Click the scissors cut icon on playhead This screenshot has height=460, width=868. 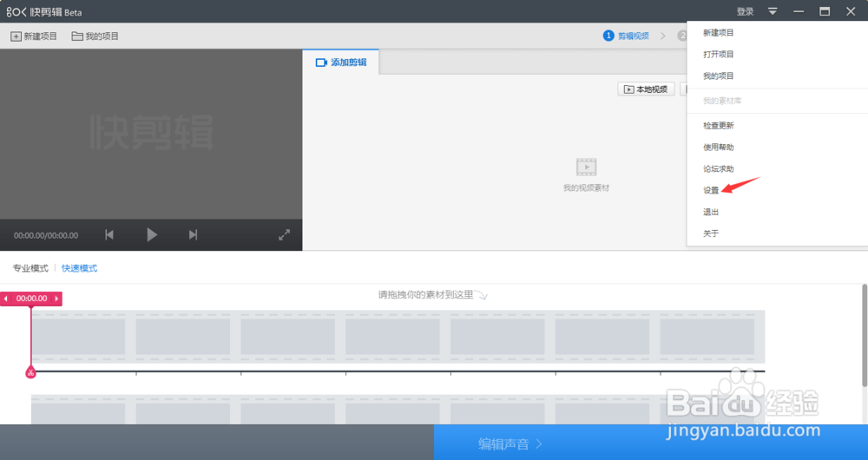click(x=30, y=372)
